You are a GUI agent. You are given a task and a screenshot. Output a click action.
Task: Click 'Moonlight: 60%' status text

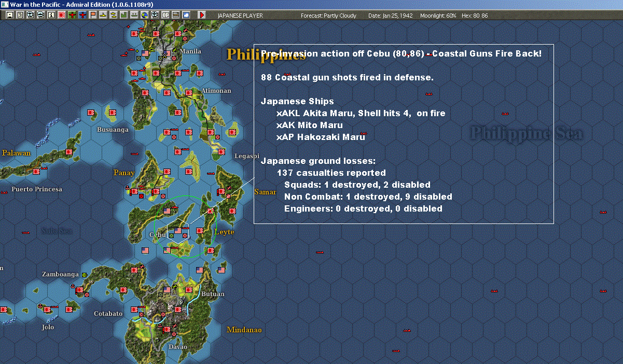438,16
